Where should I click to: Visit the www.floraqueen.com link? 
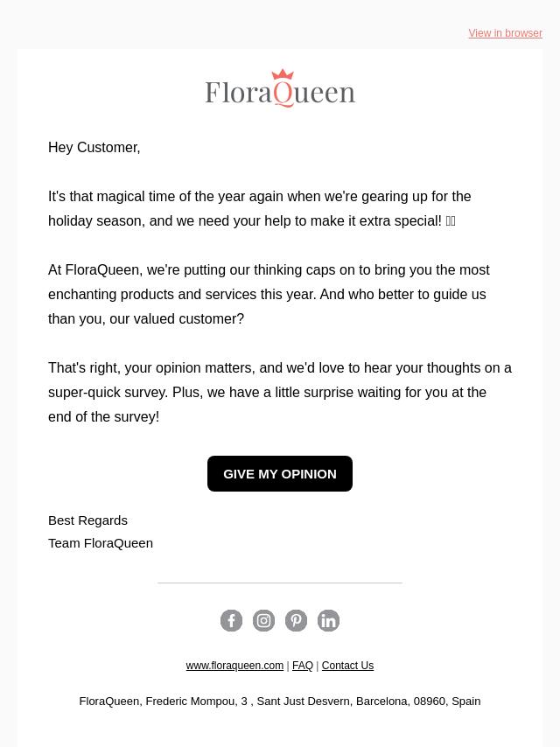(x=234, y=666)
